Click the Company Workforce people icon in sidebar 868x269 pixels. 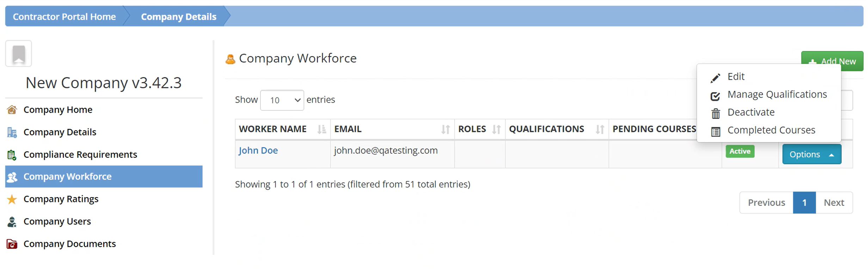pos(12,177)
